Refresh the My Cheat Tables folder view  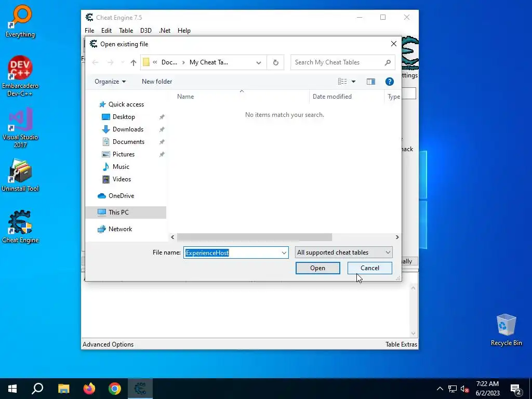pyautogui.click(x=275, y=62)
